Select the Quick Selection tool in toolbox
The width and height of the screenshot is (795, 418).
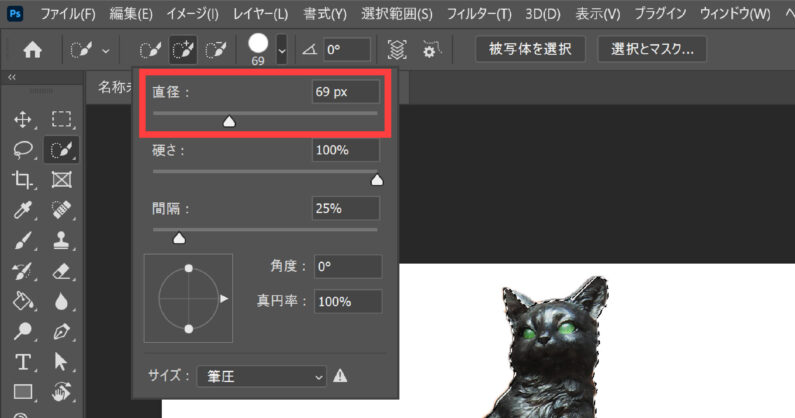pos(61,150)
